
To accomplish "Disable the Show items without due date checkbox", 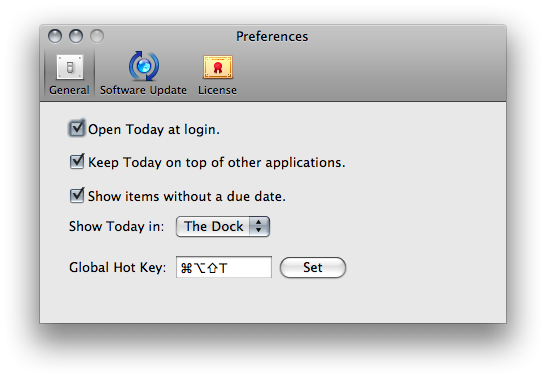I will pos(77,195).
